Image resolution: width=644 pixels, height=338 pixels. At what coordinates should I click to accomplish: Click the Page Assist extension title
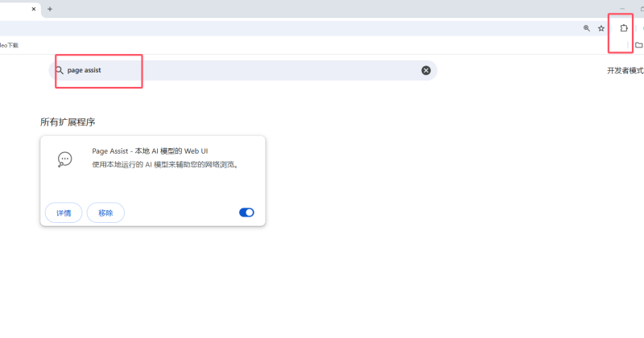click(x=150, y=150)
